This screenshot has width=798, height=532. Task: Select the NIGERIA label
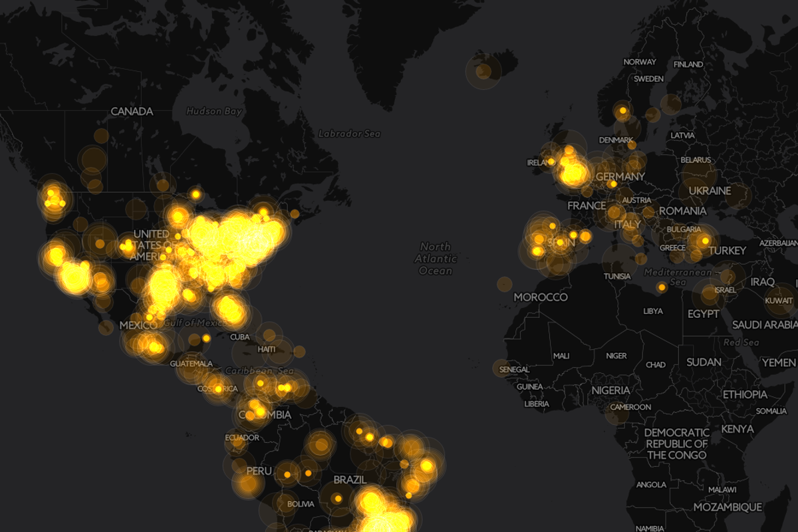coord(610,390)
